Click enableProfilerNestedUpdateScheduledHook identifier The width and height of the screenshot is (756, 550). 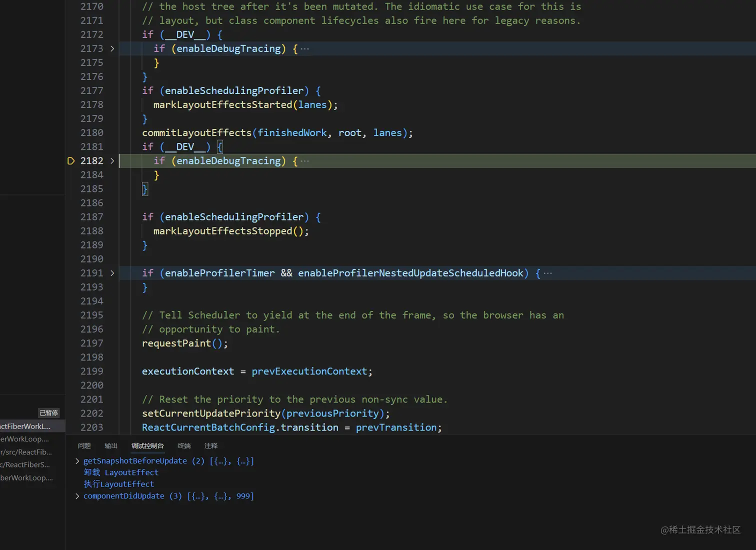pyautogui.click(x=410, y=273)
